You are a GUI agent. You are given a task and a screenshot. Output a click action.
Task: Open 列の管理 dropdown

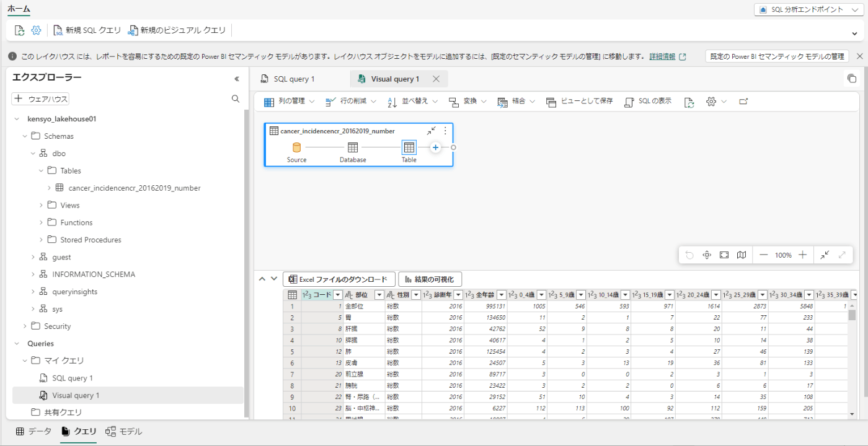pyautogui.click(x=290, y=102)
